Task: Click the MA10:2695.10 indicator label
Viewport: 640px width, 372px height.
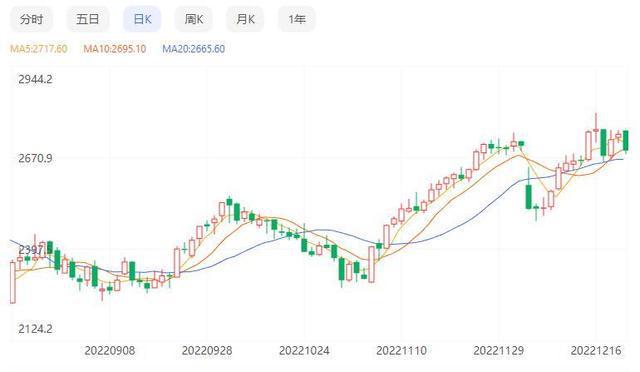Action: (x=115, y=49)
